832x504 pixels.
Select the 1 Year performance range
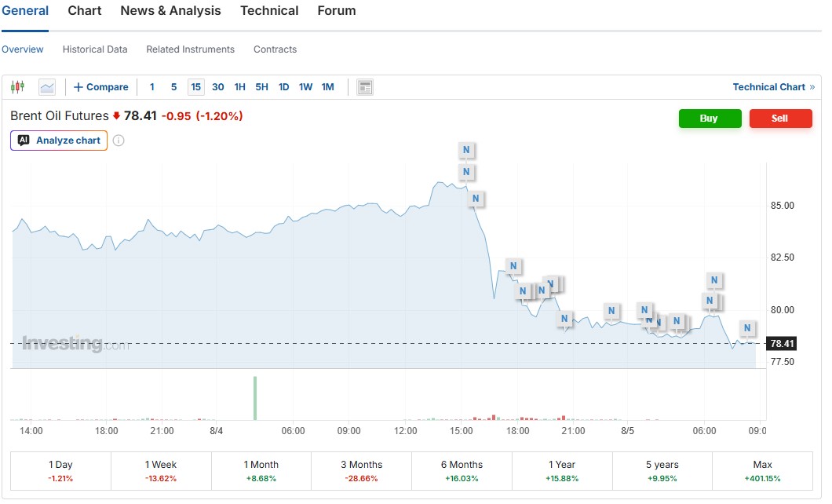tap(562, 471)
